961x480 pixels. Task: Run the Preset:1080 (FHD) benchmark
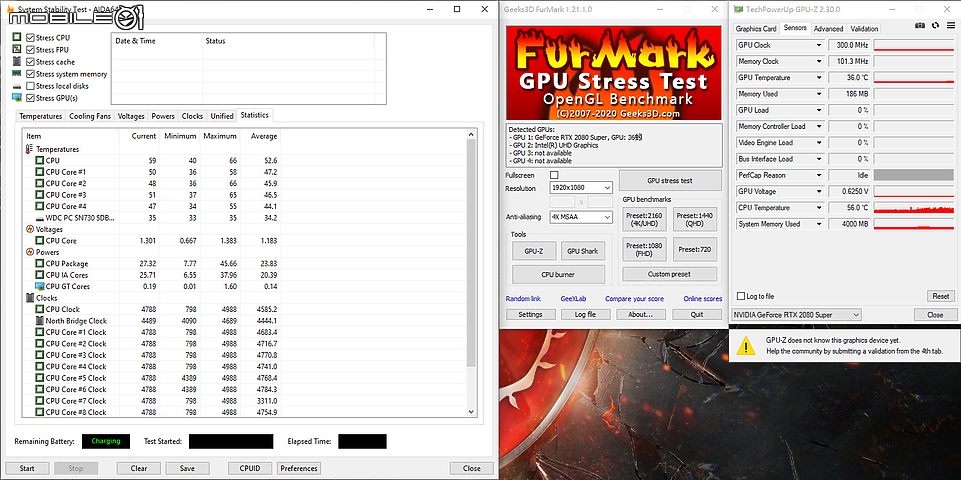coord(645,250)
